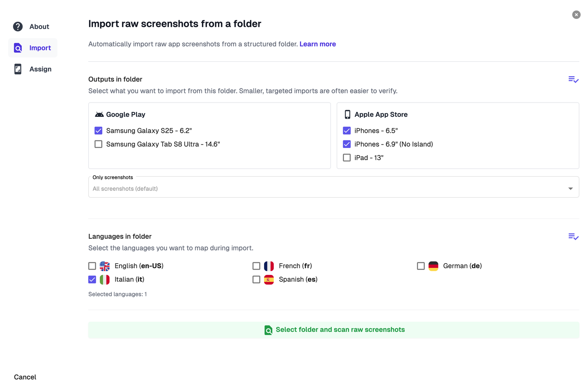
Task: Check the English (en-US) language checkbox
Action: click(x=92, y=266)
